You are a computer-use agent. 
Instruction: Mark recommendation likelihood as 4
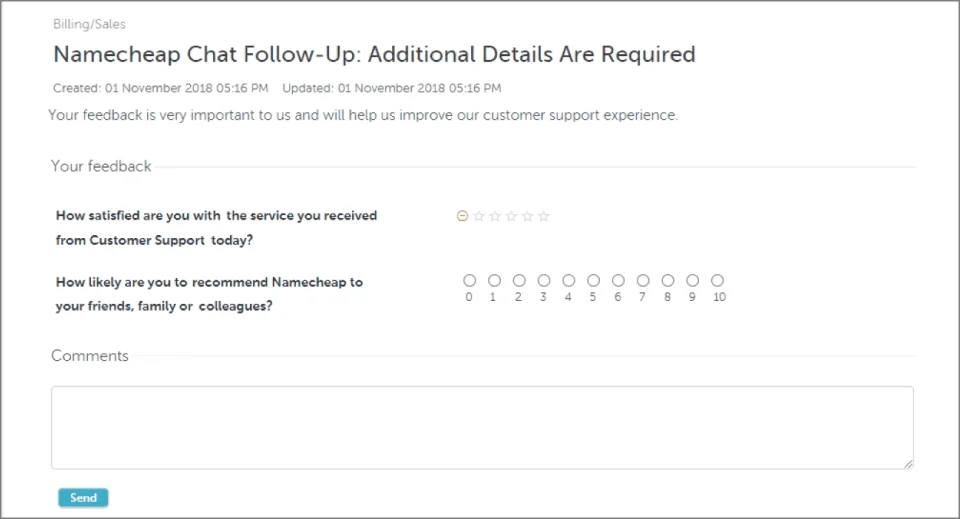point(569,281)
